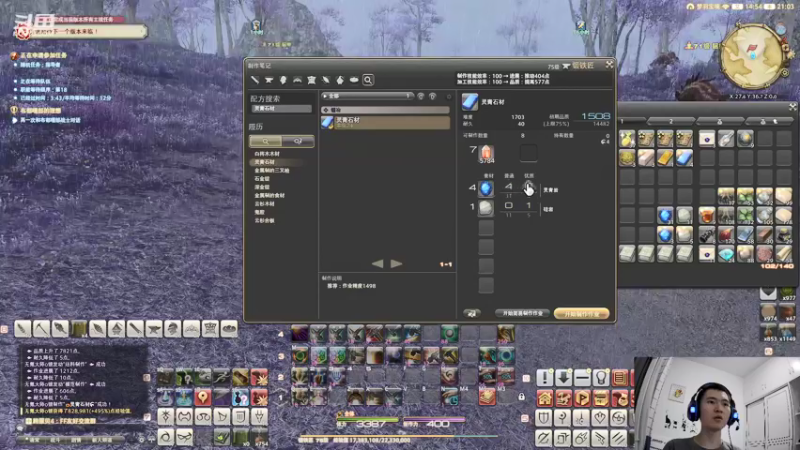Screen dimensions: 800x450
Task: Go to previous recipe page arrow
Action: pyautogui.click(x=378, y=264)
